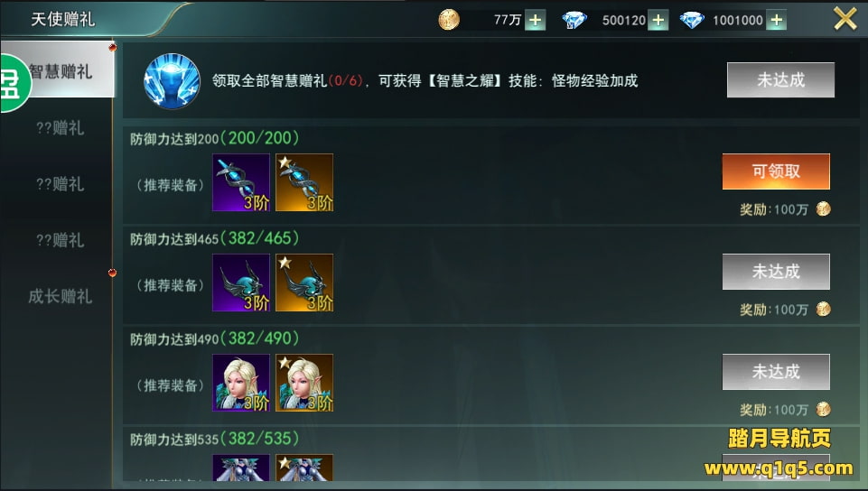Tap the purple 3阶 helmet equipment icon

coord(241,283)
